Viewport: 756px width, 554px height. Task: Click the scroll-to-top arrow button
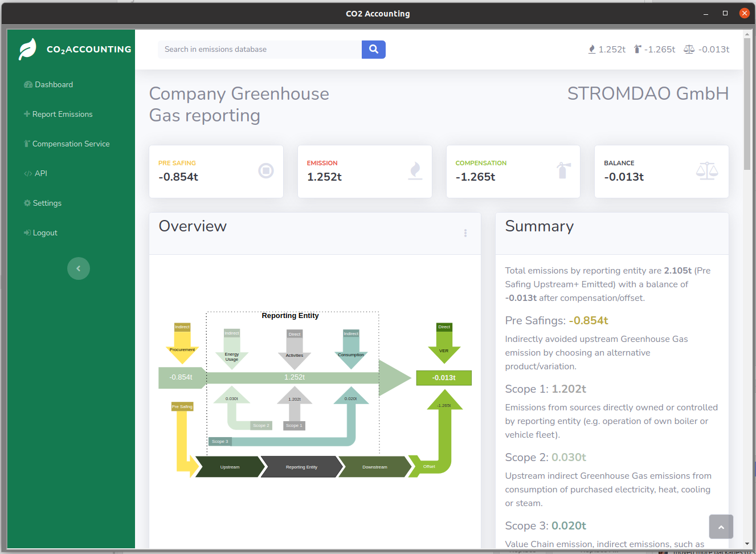coord(721,527)
